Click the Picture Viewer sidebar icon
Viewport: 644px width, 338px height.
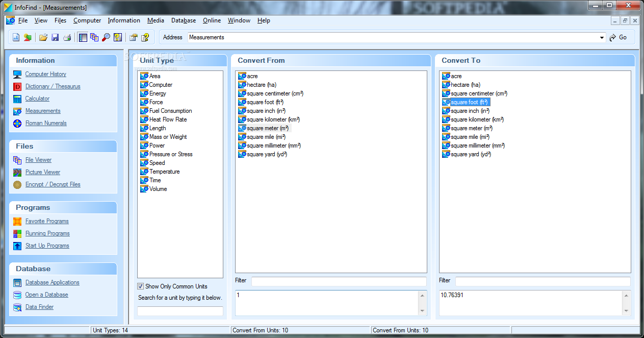coord(17,172)
